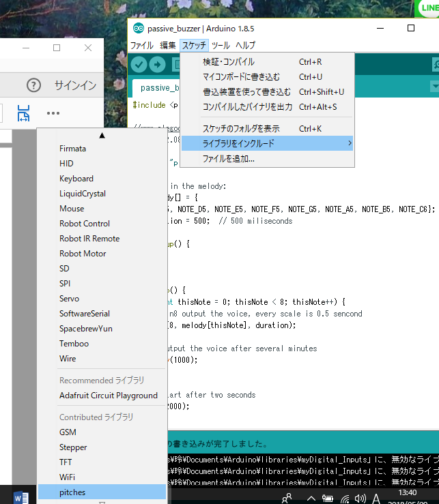The height and width of the screenshot is (504, 439).
Task: Select the Servo library
Action: click(102, 299)
